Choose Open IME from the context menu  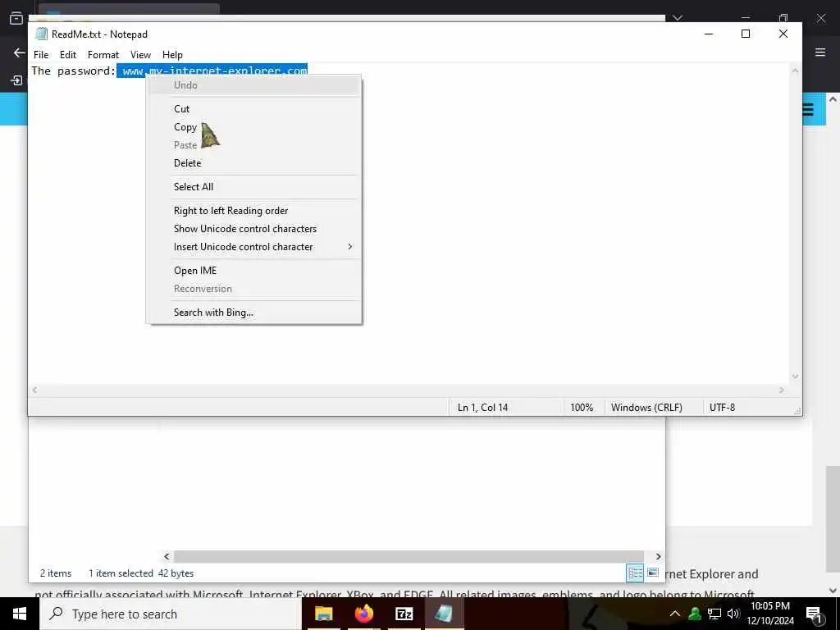coord(195,271)
